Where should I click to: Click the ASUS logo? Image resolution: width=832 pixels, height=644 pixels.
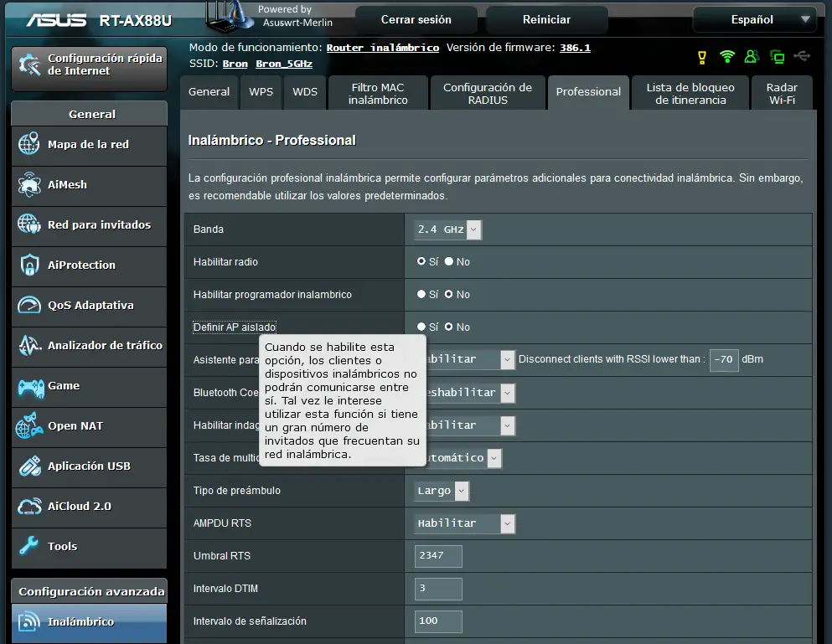56,20
